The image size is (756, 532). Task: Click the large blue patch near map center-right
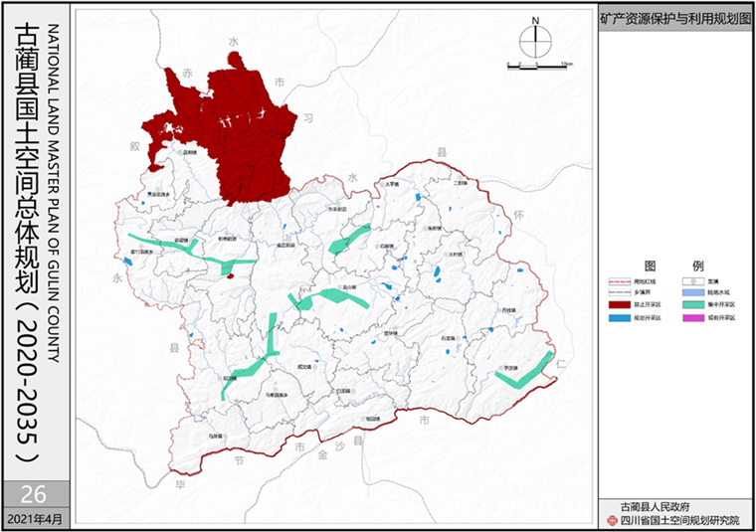pos(438,271)
